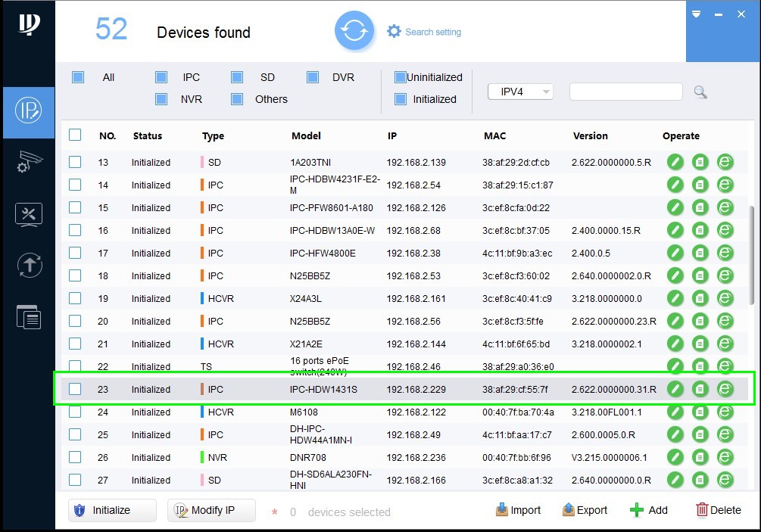This screenshot has width=761, height=532.
Task: Open details icon for device 16
Action: coord(700,230)
